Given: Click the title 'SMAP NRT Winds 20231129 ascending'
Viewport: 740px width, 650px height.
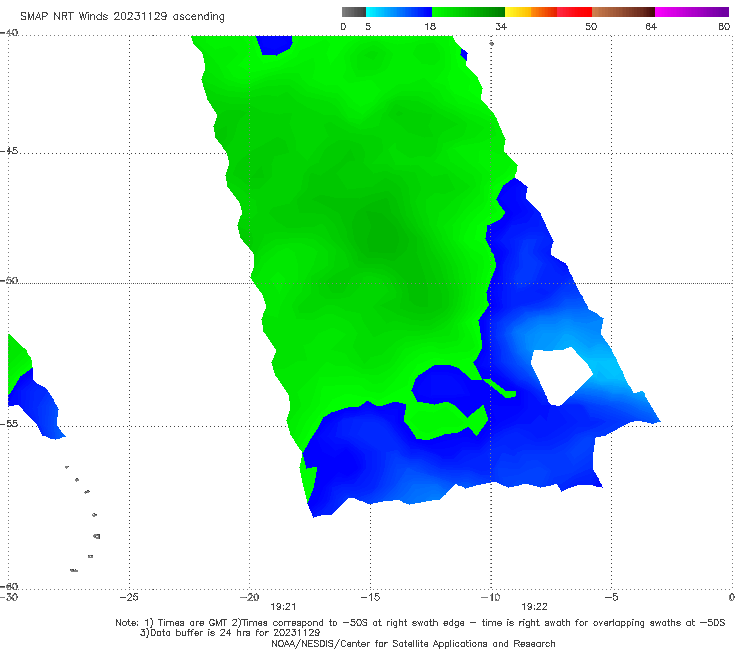Looking at the screenshot, I should point(122,16).
